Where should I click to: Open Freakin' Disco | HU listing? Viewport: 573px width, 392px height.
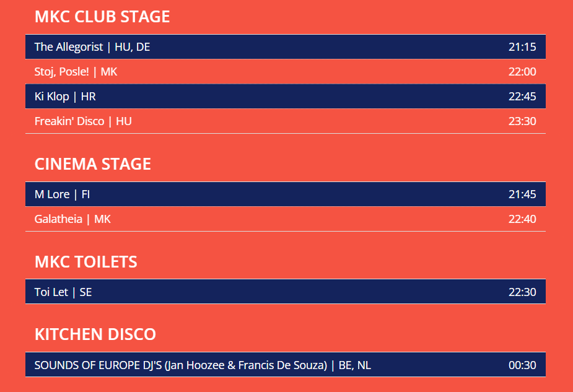(286, 121)
